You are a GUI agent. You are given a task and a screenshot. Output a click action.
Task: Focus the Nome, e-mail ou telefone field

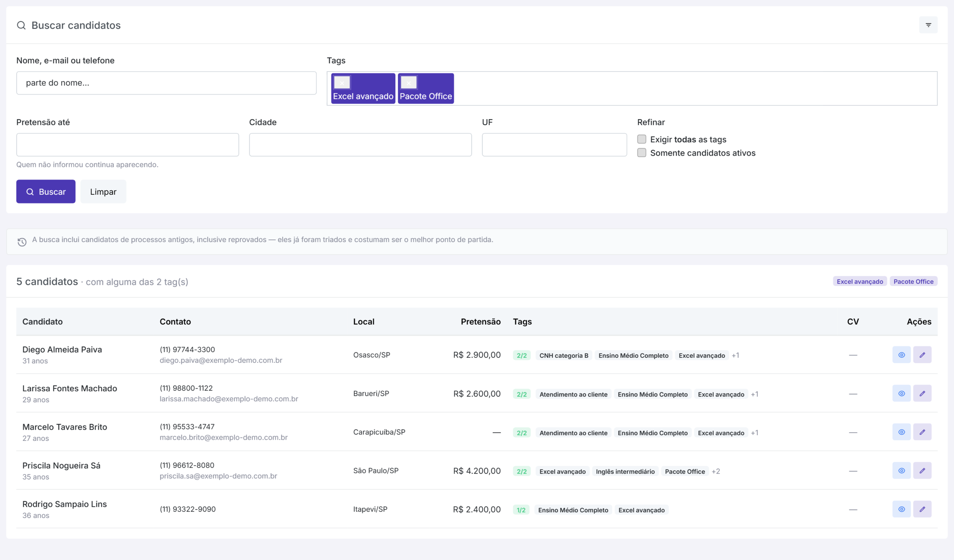166,83
